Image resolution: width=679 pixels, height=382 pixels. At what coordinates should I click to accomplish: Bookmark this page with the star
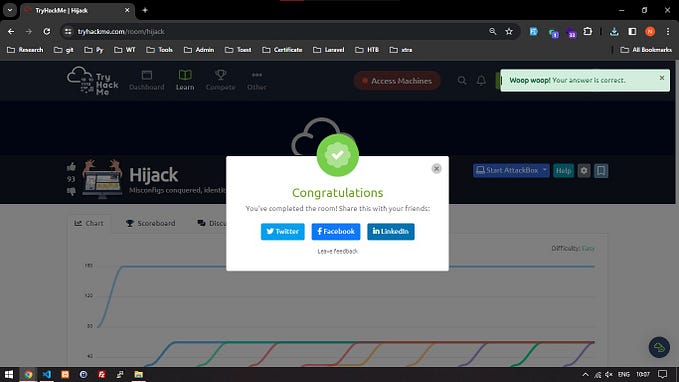click(509, 31)
